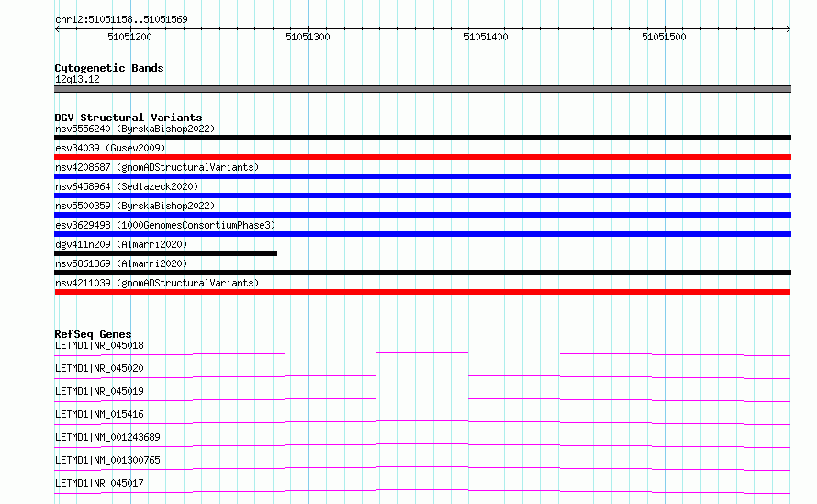Image resolution: width=817 pixels, height=504 pixels.
Task: Click the blue bar under esv3629498
Action: click(x=422, y=234)
